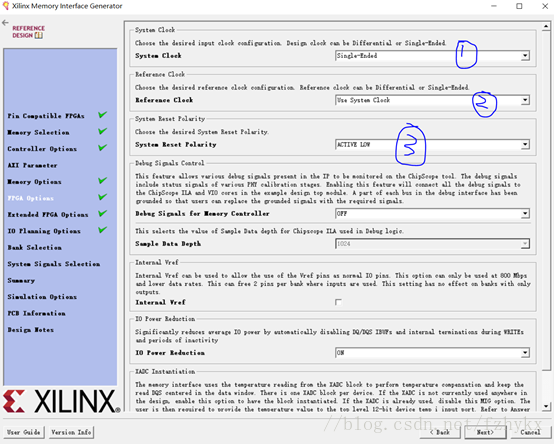Click the green checkmark beside Controller Options
The width and height of the screenshot is (554, 444).
click(102, 148)
